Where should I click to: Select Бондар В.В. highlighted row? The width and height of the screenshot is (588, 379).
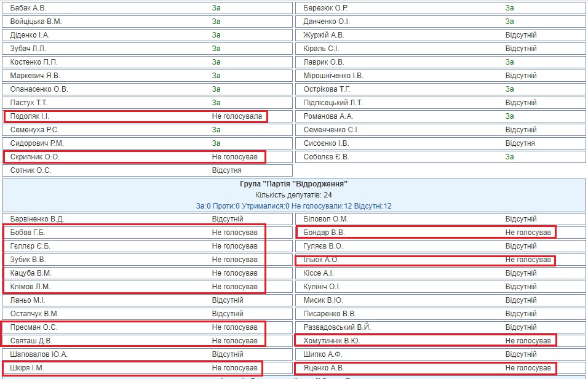(x=425, y=233)
